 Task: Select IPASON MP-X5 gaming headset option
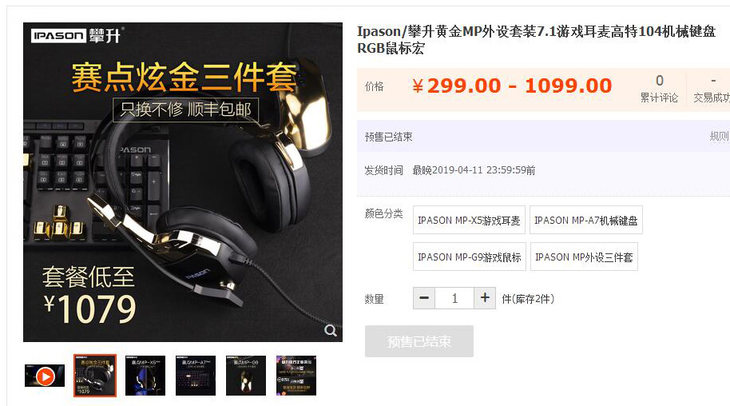[x=469, y=220]
